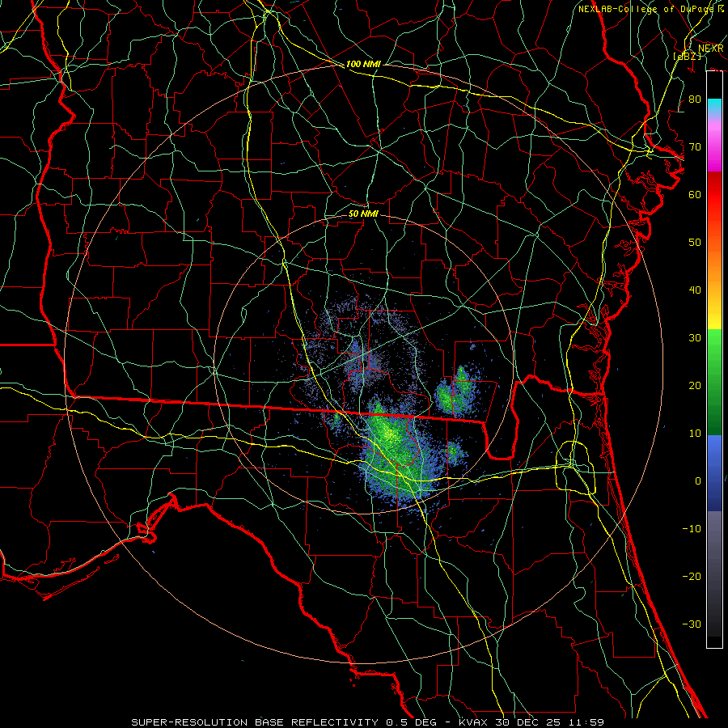
Task: Select the 80 value on dBZ scale
Action: [x=695, y=99]
